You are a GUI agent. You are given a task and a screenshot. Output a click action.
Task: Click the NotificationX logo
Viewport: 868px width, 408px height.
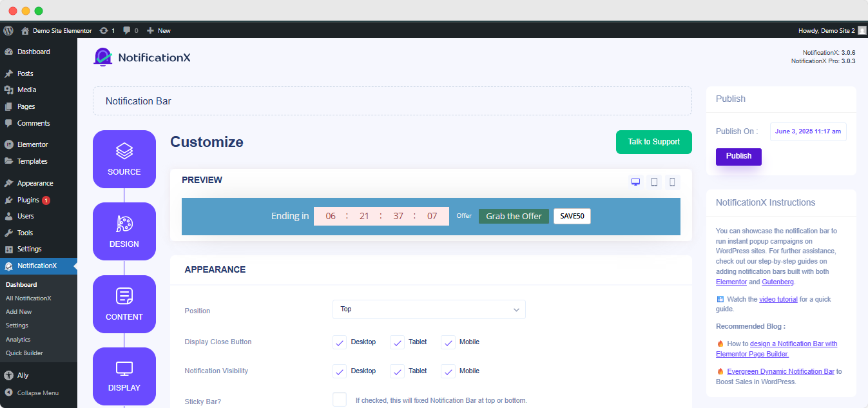coord(103,57)
